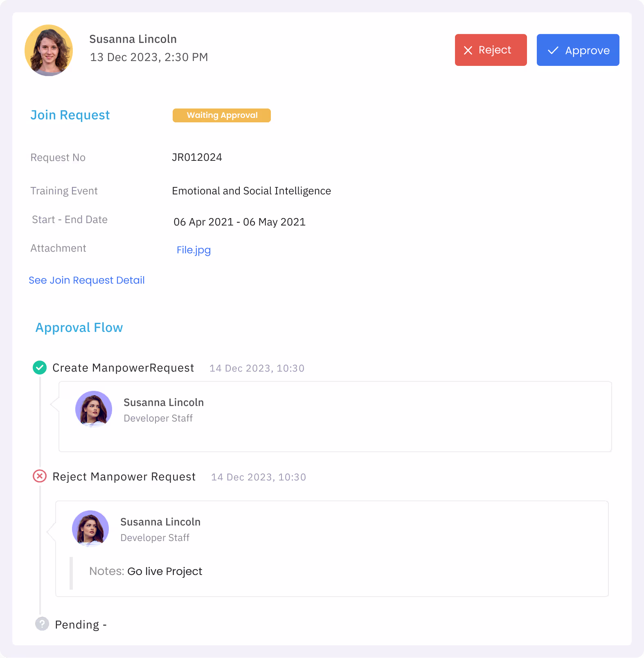Click 'Notes: Go live Project' text
The width and height of the screenshot is (644, 658).
pyautogui.click(x=146, y=571)
